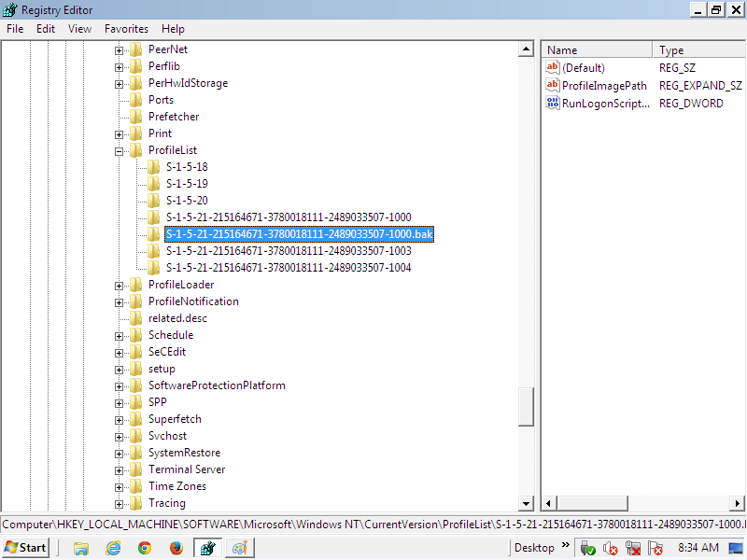
Task: Open Firefox from the taskbar
Action: [x=175, y=548]
